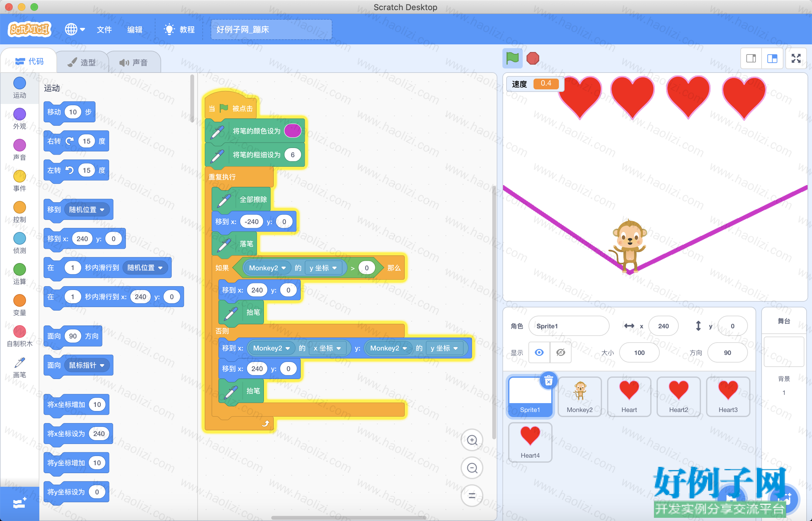The height and width of the screenshot is (521, 812).
Task: Open x 坐标 dropdown in 移到 block
Action: tap(327, 348)
